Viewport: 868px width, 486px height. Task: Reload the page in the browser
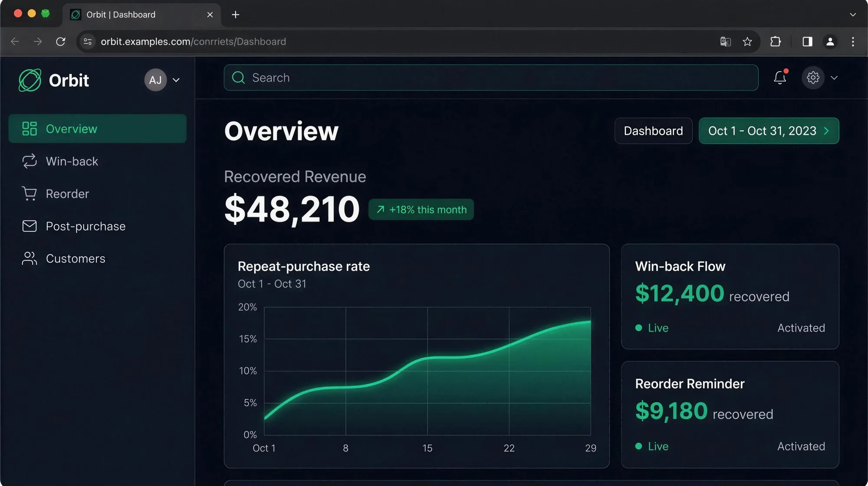click(61, 42)
